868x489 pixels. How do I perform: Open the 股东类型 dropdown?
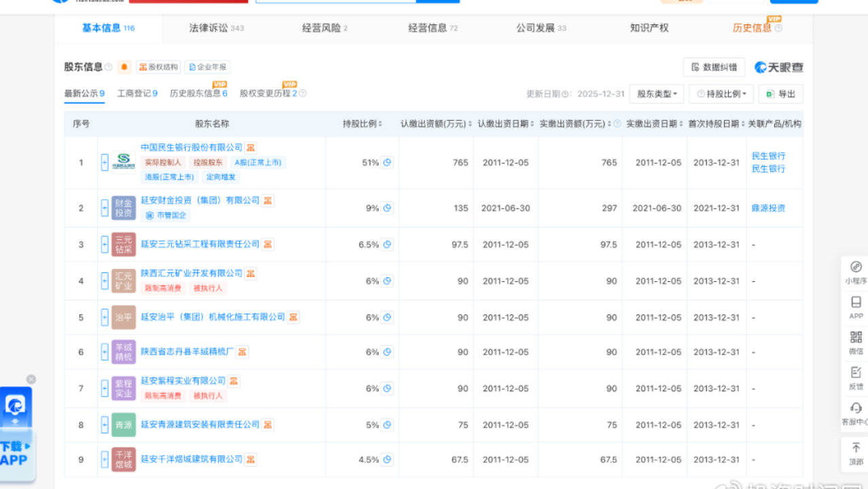657,94
